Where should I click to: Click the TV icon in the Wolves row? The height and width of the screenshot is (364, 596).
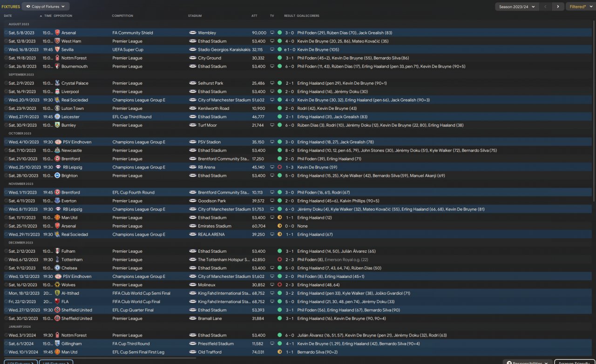tap(272, 285)
